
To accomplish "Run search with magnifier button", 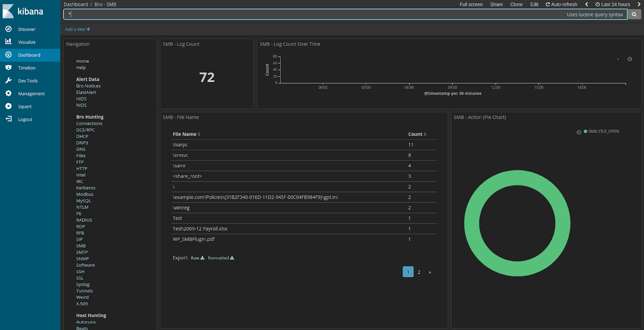I will point(634,14).
